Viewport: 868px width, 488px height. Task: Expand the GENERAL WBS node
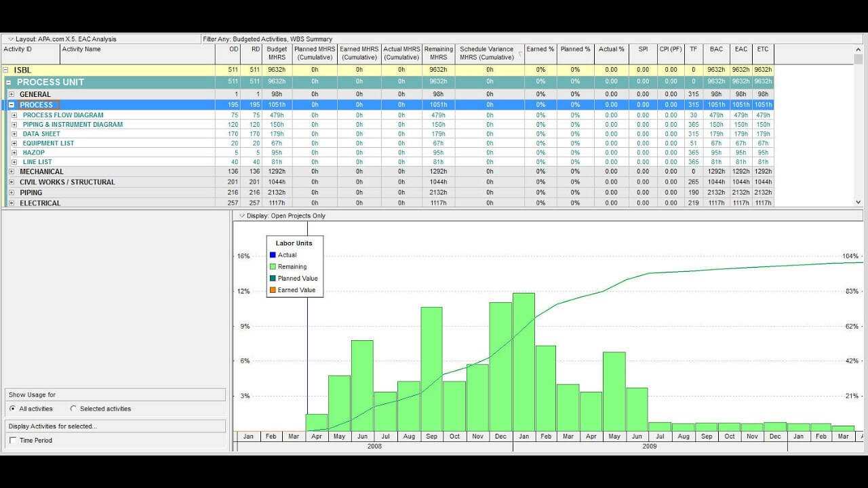[x=11, y=94]
